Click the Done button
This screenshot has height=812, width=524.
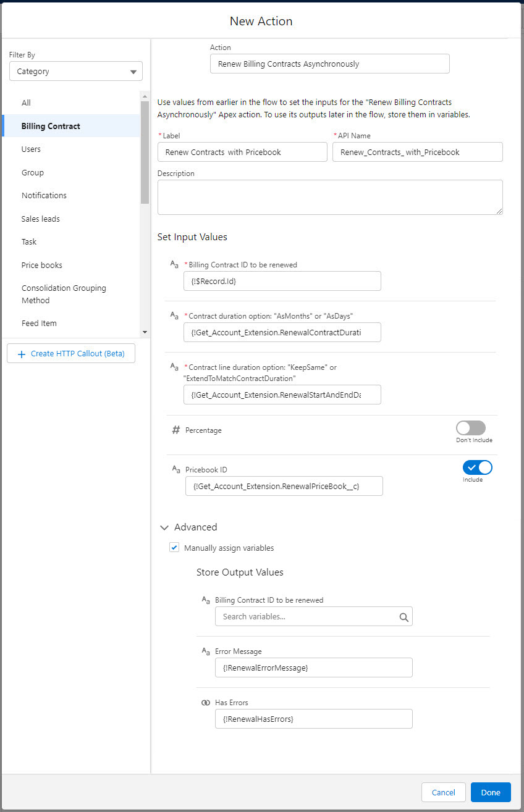[491, 792]
